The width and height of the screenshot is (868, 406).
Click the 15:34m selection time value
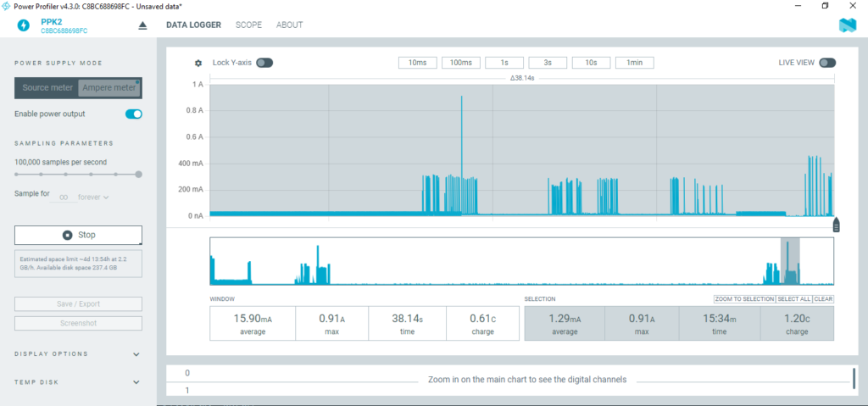719,319
